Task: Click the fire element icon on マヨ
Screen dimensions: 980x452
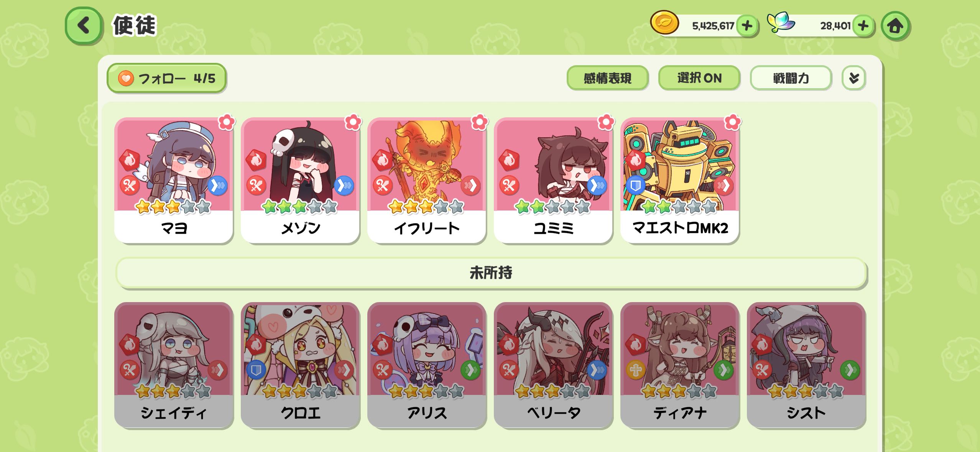Action: click(x=130, y=160)
